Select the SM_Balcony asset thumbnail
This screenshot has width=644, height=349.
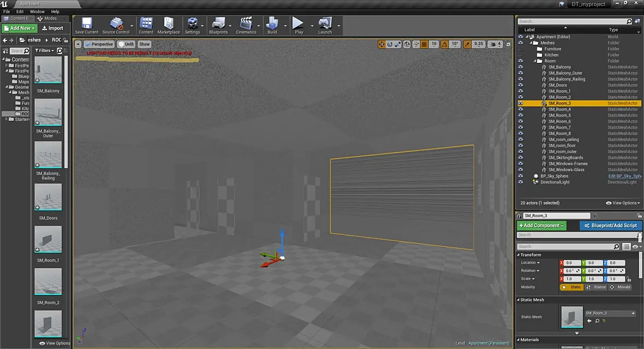[x=48, y=69]
